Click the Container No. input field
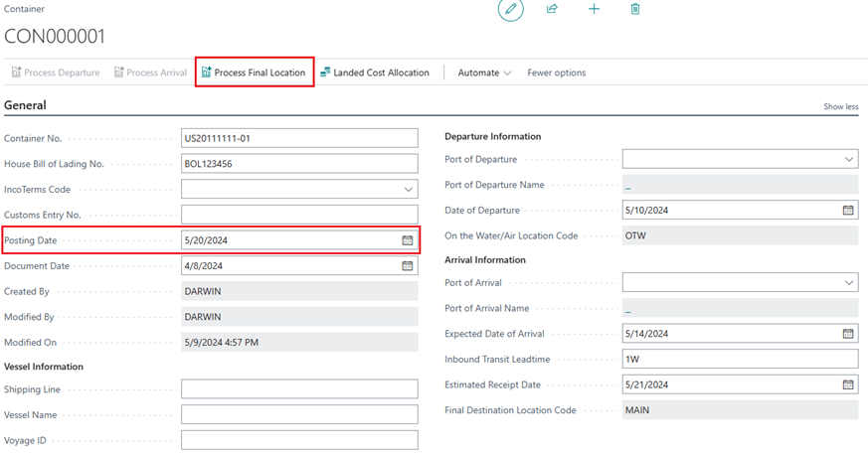Viewport: 868px width, 455px height. 298,138
